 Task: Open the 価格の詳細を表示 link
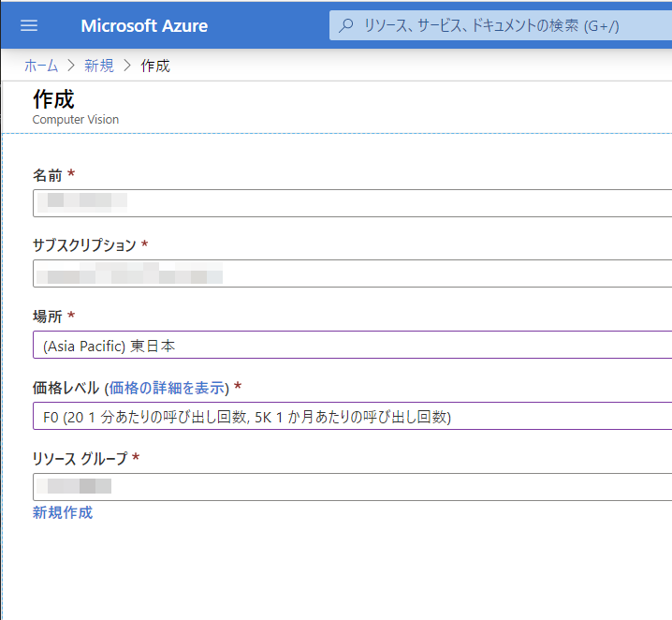pyautogui.click(x=167, y=388)
